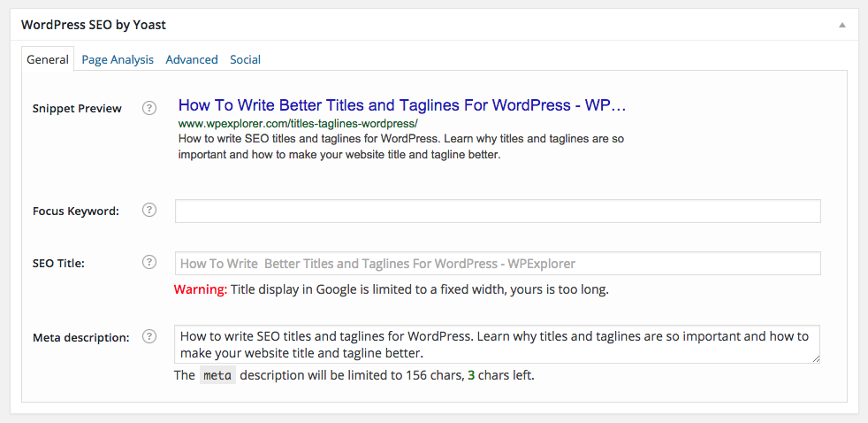Image resolution: width=868 pixels, height=423 pixels.
Task: Click the Meta description: label
Action: [x=80, y=338]
